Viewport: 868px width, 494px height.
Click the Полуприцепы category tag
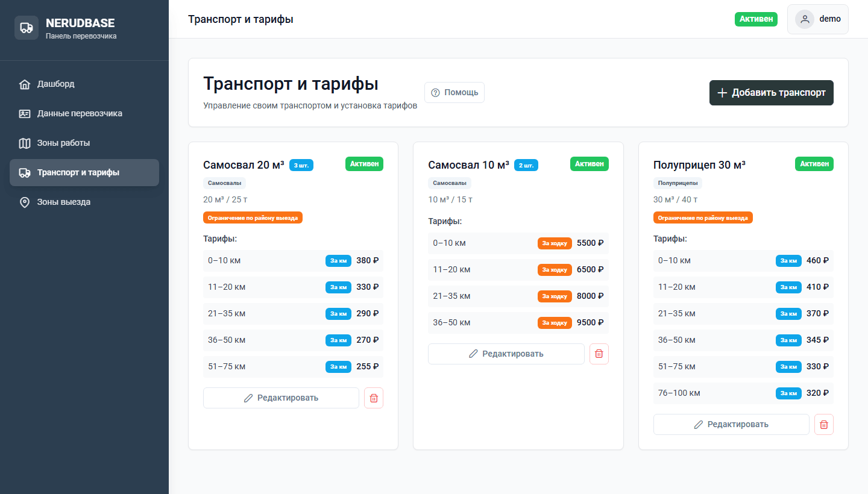click(x=678, y=183)
